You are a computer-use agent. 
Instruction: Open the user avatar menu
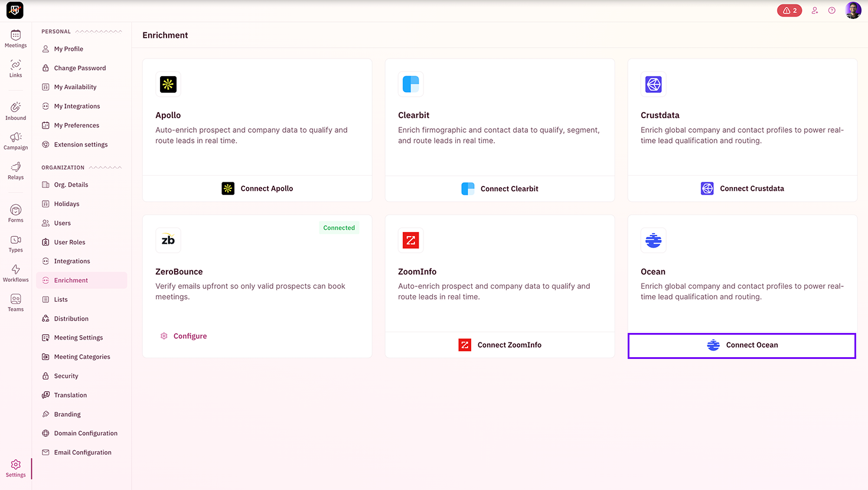click(x=853, y=10)
